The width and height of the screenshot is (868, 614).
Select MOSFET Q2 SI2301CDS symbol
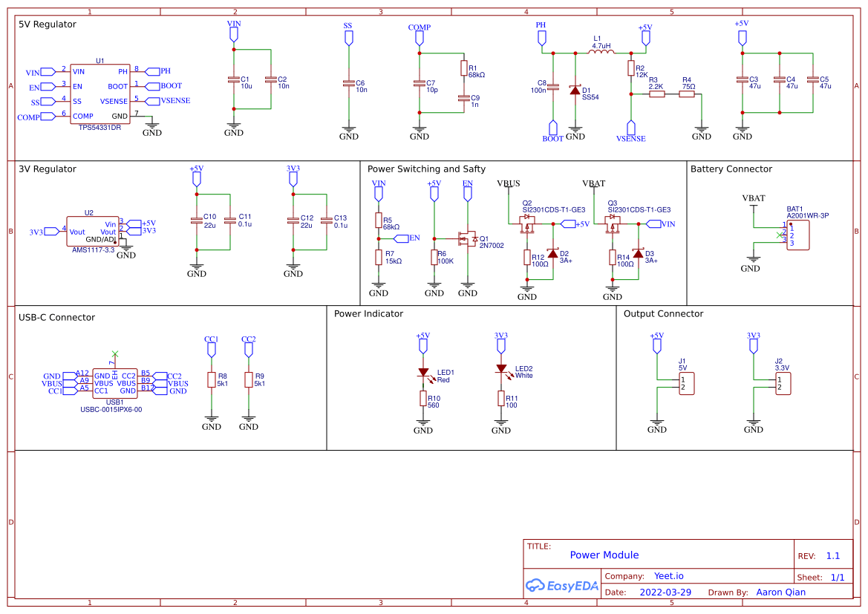pyautogui.click(x=527, y=223)
